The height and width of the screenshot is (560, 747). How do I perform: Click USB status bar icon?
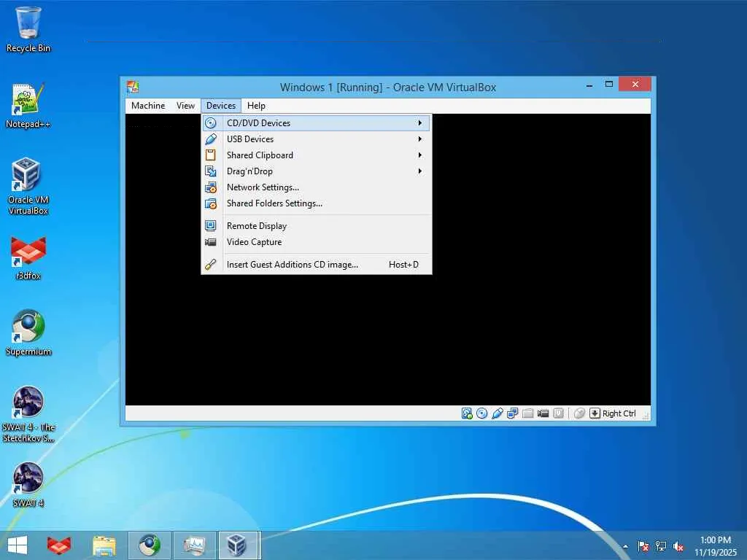coord(498,413)
